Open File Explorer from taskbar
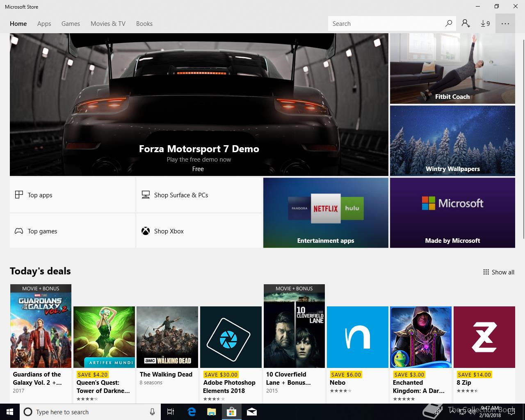This screenshot has height=420, width=525. pos(212,412)
